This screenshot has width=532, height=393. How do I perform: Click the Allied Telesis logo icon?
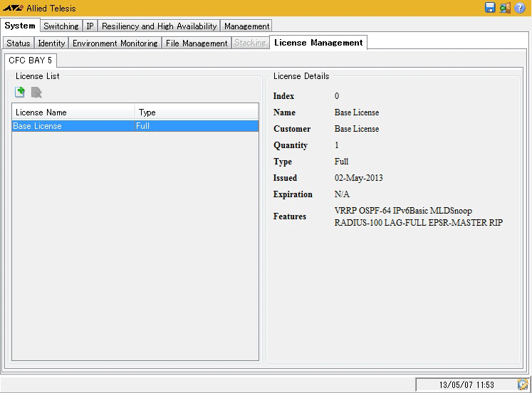pyautogui.click(x=13, y=9)
